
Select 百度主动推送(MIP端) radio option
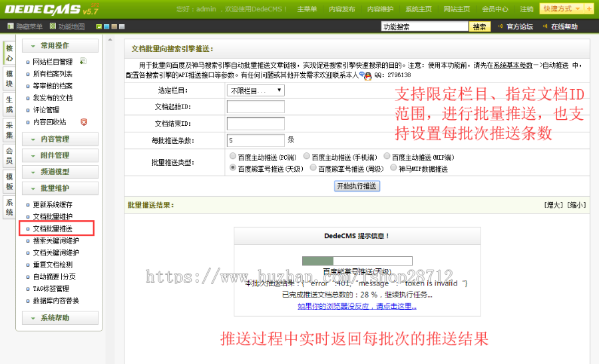click(387, 156)
